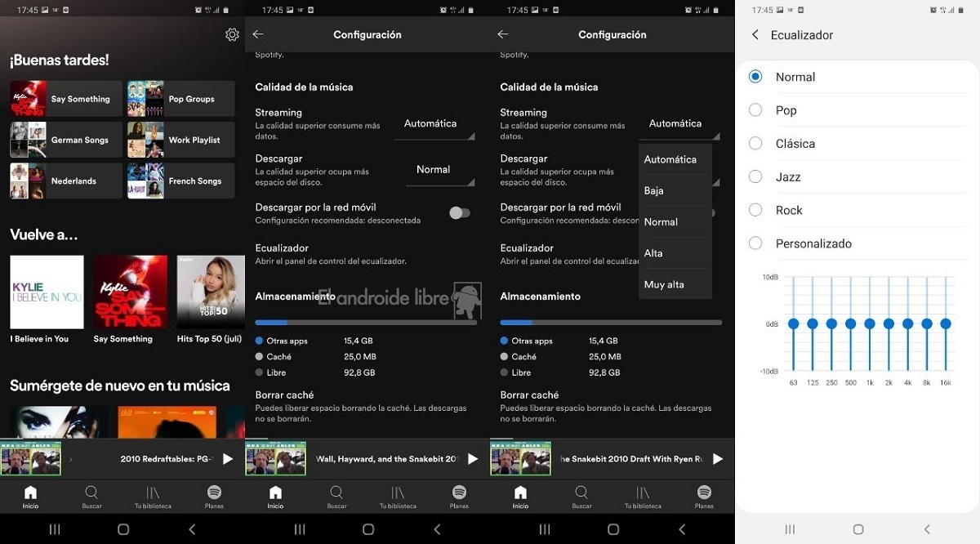Tap Inicio house icon on the home screen
The height and width of the screenshot is (544, 980).
click(30, 497)
